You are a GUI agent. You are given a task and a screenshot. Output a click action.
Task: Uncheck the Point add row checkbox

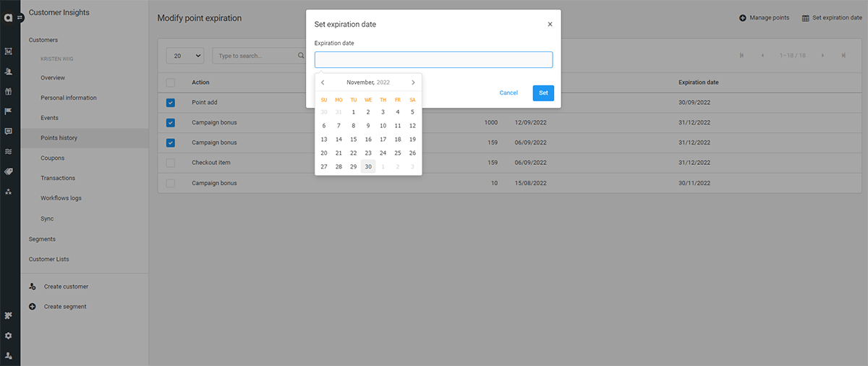click(x=171, y=103)
